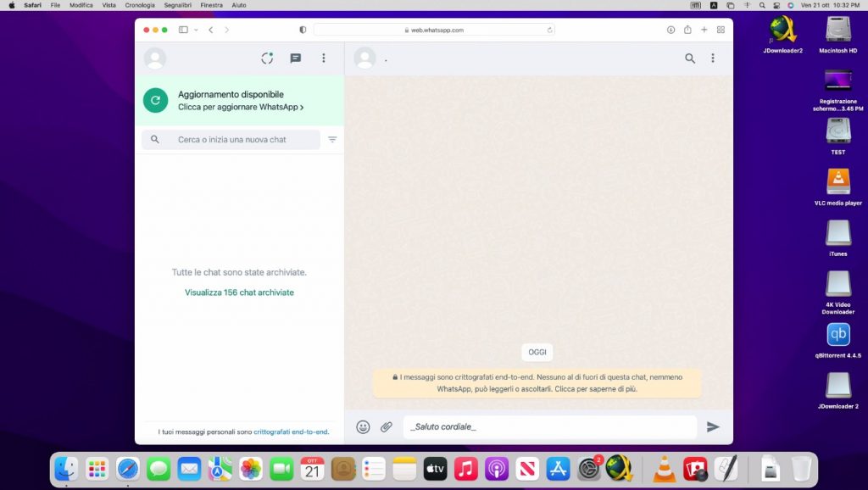Screen dimensions: 868x490
Task: Attach a file using the paperclip icon
Action: pos(387,427)
